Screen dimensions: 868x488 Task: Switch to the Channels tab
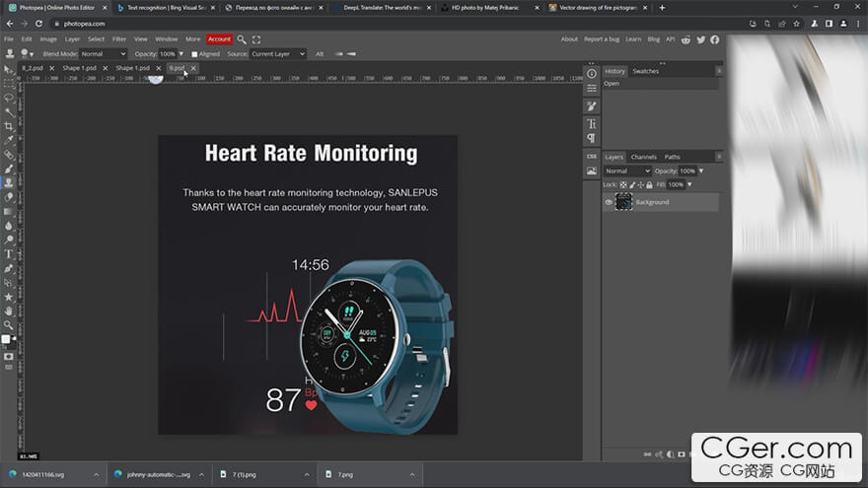(x=643, y=157)
